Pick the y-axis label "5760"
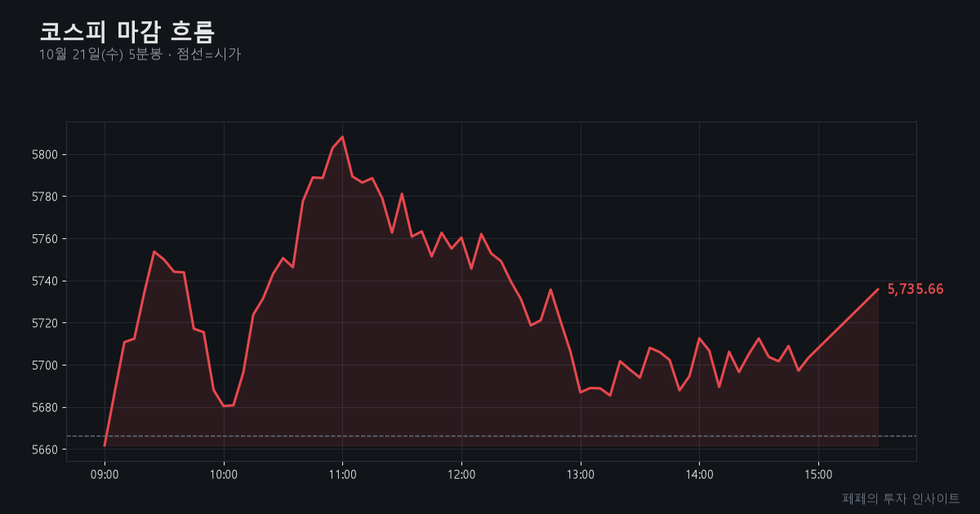The height and width of the screenshot is (514, 980). point(47,239)
